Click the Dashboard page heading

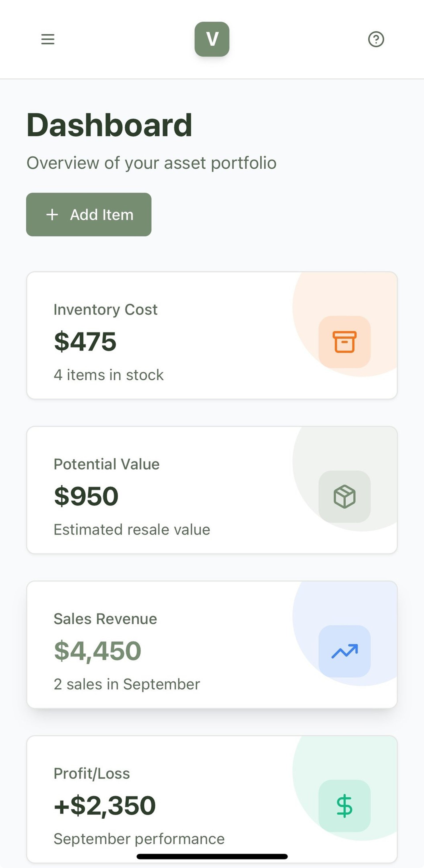(109, 125)
